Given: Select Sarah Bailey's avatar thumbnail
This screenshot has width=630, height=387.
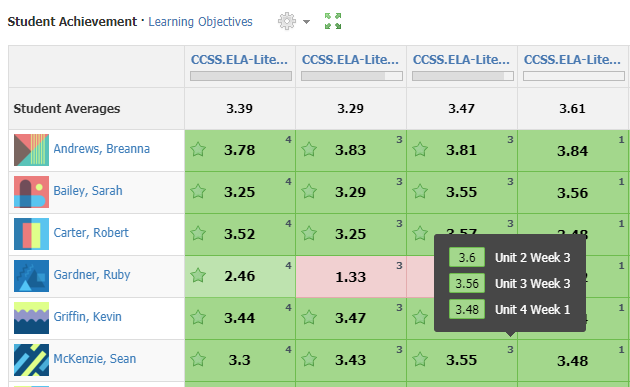Looking at the screenshot, I should click(31, 192).
